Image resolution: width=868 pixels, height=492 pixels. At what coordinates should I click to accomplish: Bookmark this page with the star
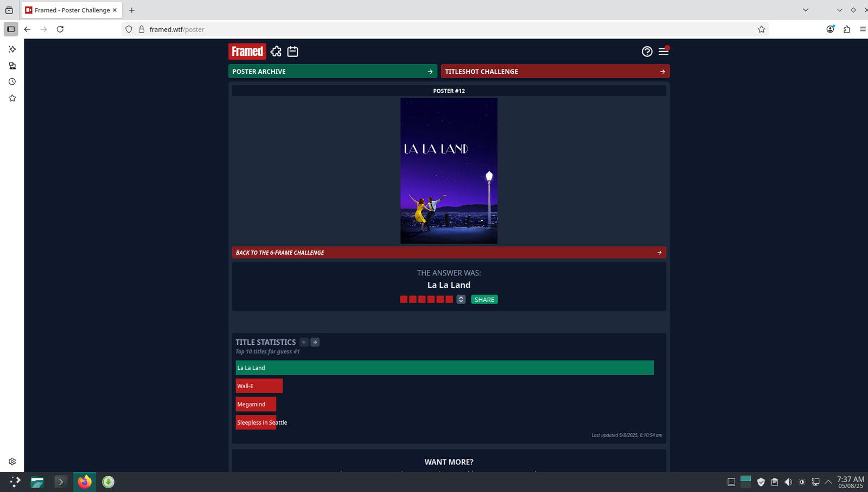(761, 29)
